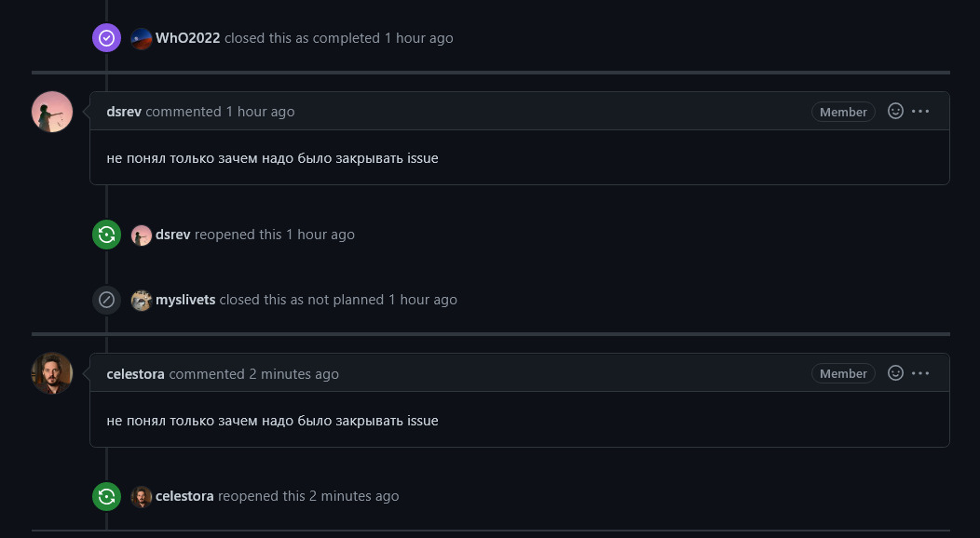The height and width of the screenshot is (538, 980).
Task: Open celestora username in comment header
Action: coord(135,374)
